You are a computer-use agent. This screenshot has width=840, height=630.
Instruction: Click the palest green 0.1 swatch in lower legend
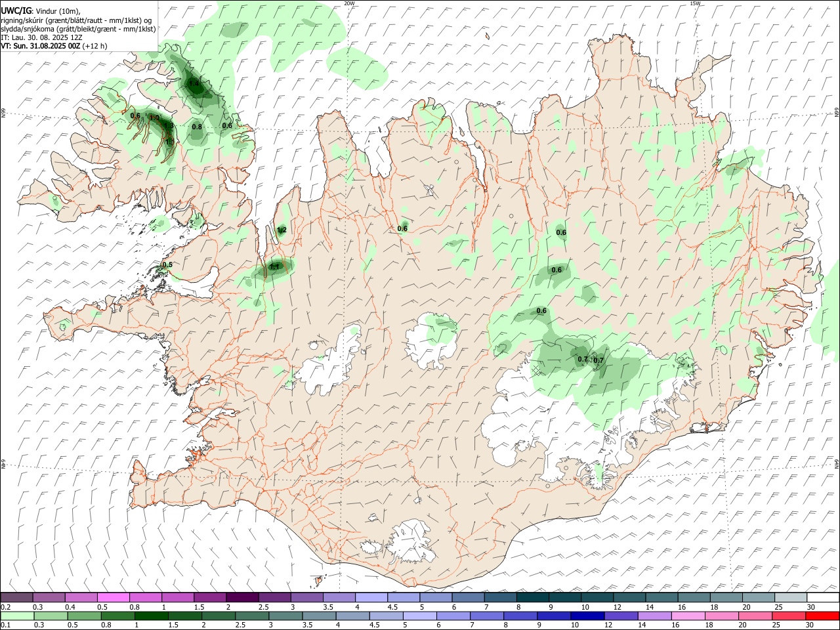(17, 616)
